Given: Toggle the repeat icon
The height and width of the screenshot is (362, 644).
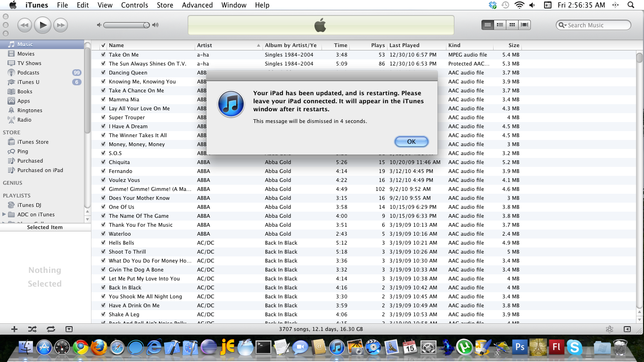Looking at the screenshot, I should pyautogui.click(x=50, y=329).
